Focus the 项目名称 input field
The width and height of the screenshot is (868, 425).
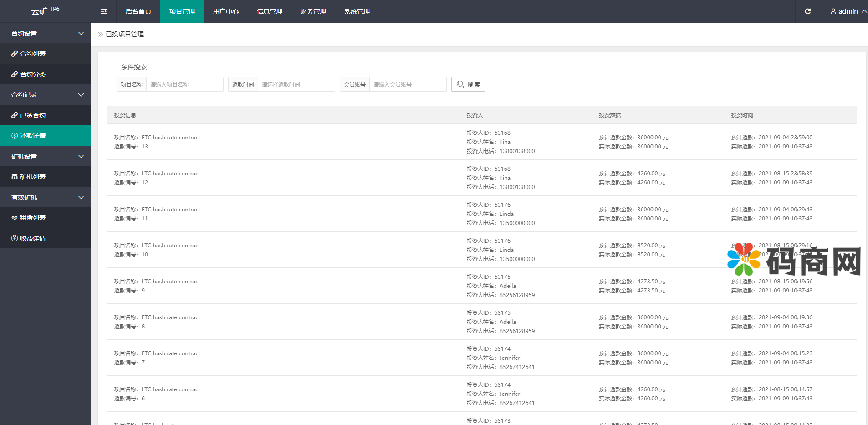184,84
